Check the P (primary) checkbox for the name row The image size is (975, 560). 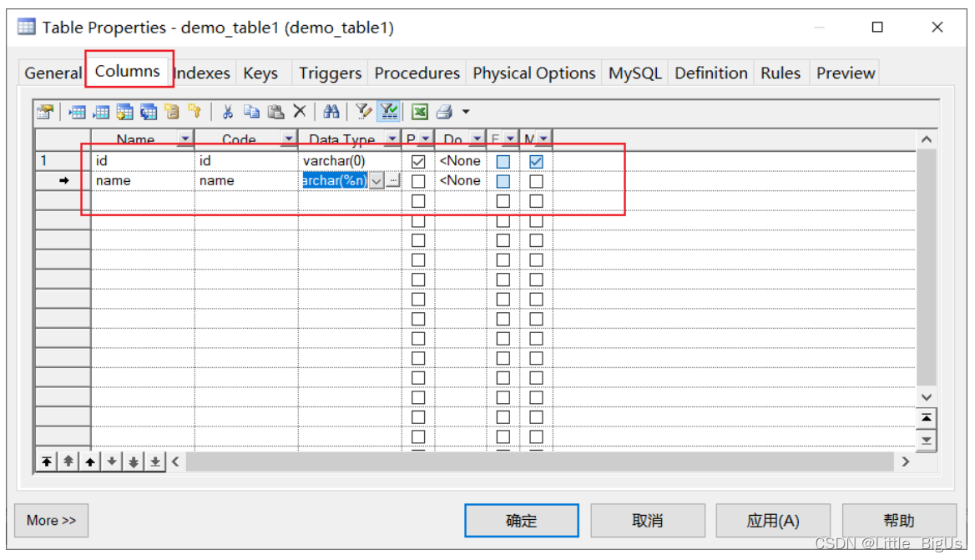418,181
